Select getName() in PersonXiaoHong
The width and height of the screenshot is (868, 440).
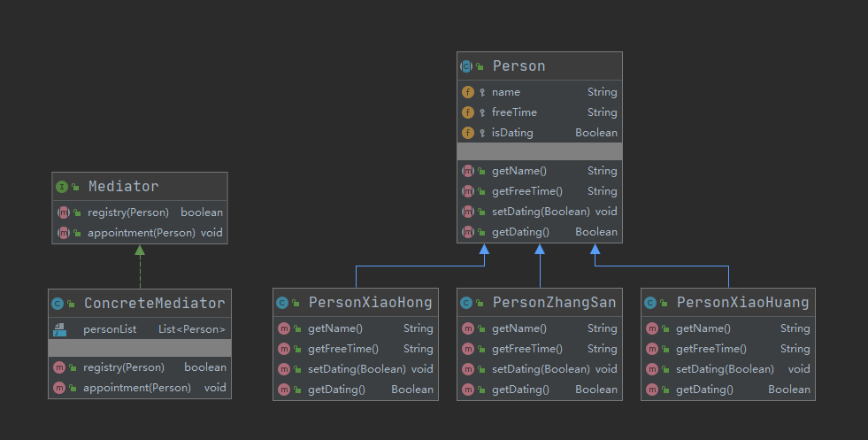(x=356, y=328)
